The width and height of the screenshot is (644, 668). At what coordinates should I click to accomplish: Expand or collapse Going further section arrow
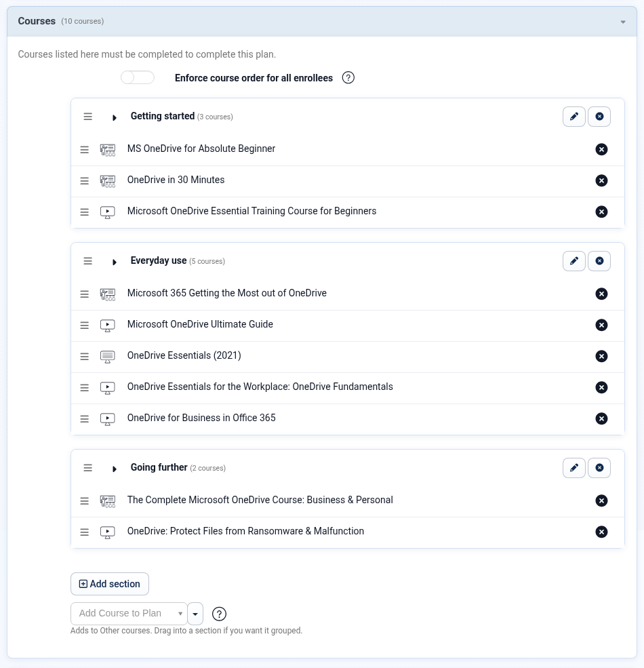click(114, 469)
